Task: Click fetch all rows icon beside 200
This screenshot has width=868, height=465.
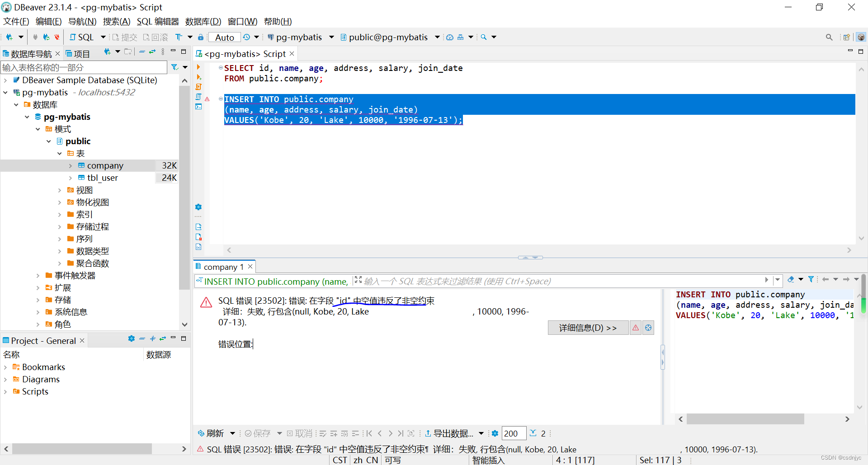Action: point(533,433)
